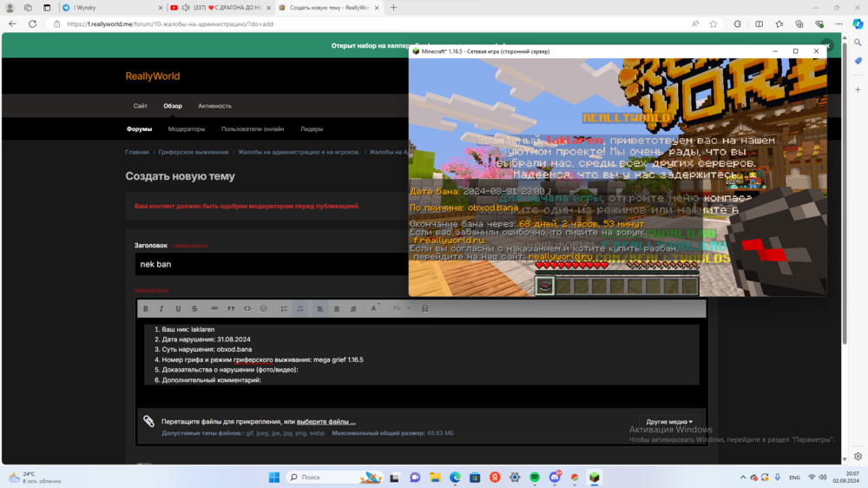Viewport: 868px width, 488px height.
Task: Toggle the bulleted list in the editor
Action: tap(284, 308)
